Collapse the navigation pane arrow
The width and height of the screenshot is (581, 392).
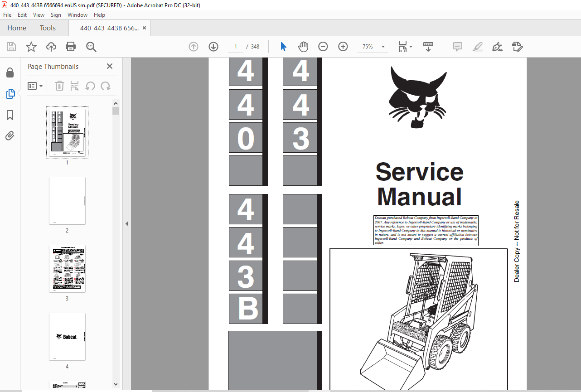pos(127,223)
